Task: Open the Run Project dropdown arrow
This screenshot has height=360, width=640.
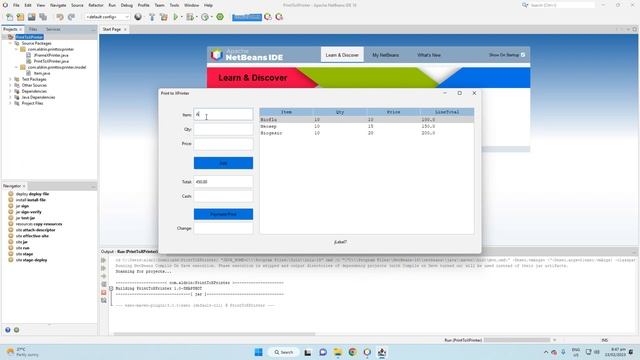Action: [x=182, y=17]
